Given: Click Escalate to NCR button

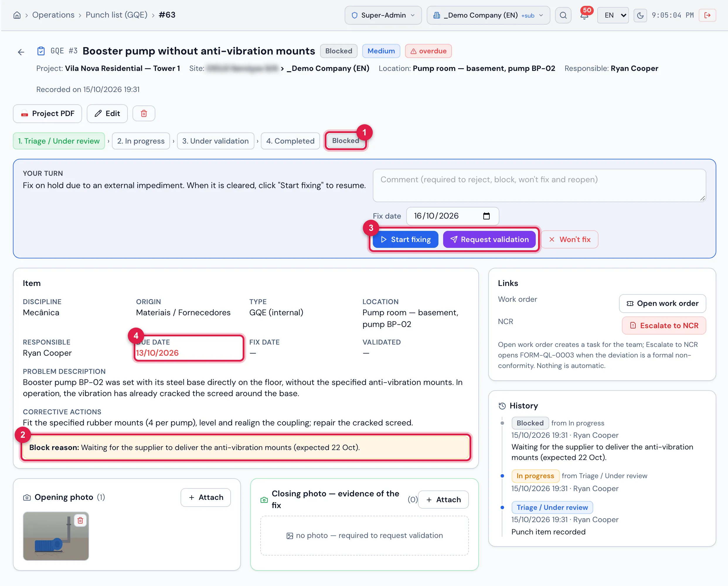Looking at the screenshot, I should pos(664,326).
